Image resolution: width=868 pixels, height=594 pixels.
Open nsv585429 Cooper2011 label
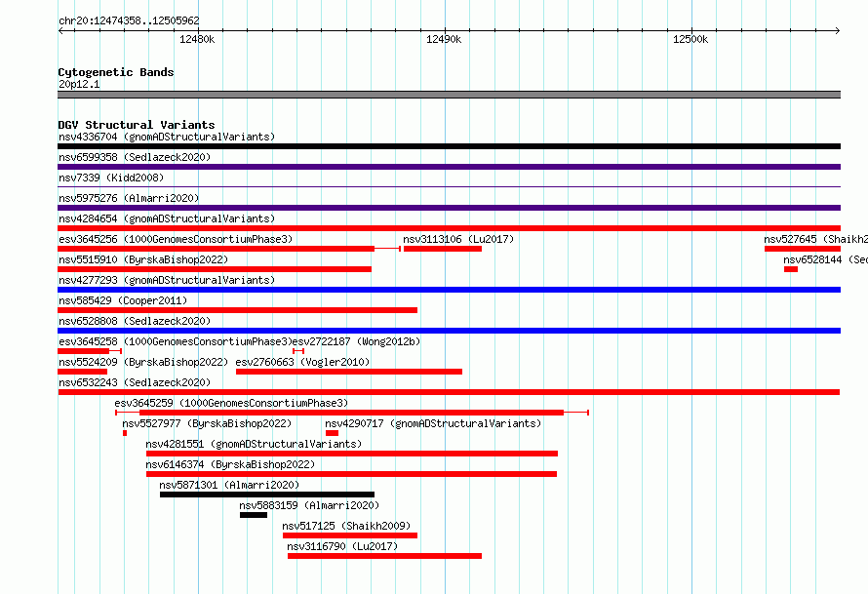tap(123, 300)
